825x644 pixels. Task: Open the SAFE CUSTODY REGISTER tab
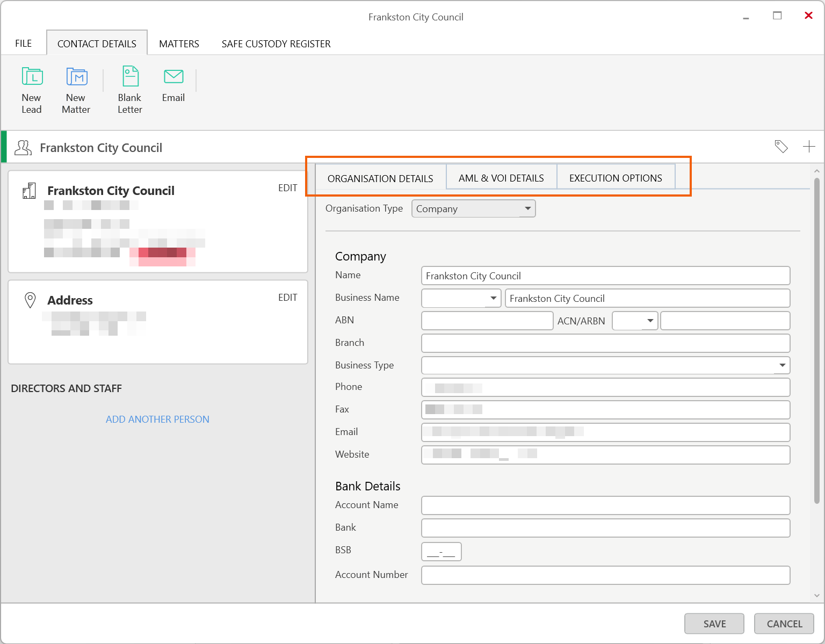276,44
